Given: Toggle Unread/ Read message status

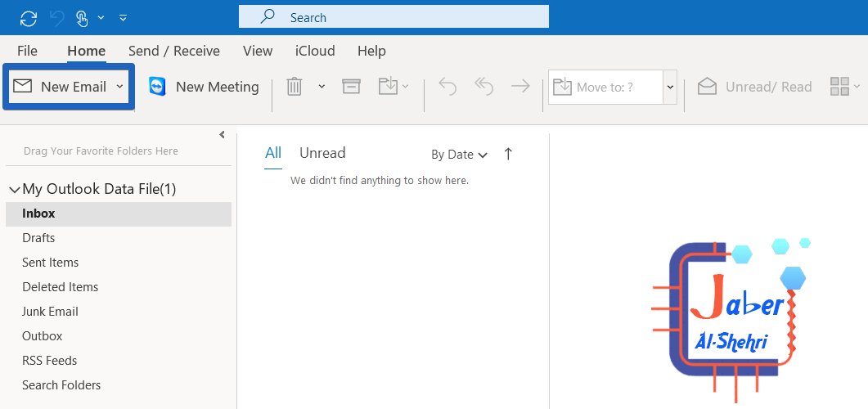Looking at the screenshot, I should pos(754,87).
